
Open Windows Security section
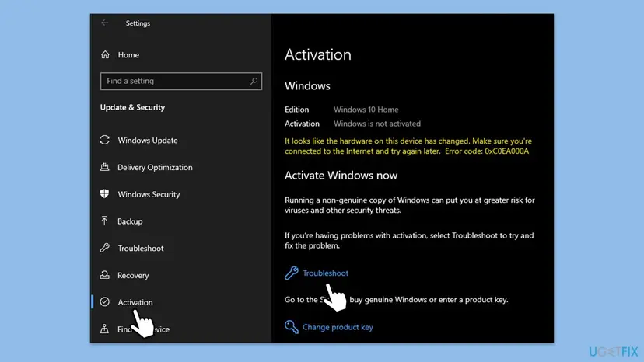149,194
